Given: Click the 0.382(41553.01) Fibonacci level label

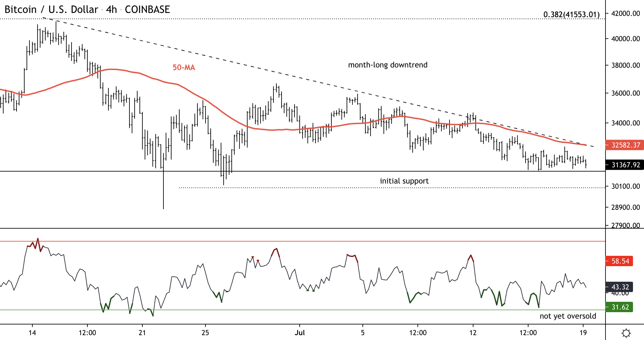Looking at the screenshot, I should [571, 15].
